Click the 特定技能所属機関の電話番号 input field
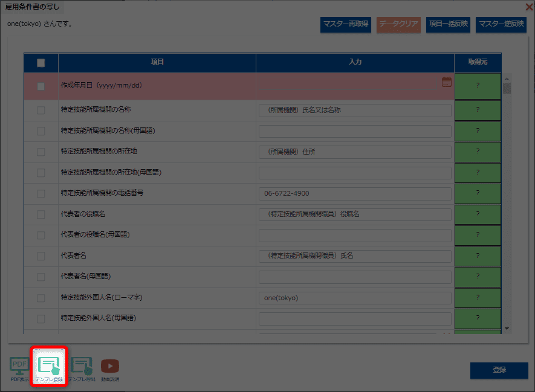 (355, 194)
